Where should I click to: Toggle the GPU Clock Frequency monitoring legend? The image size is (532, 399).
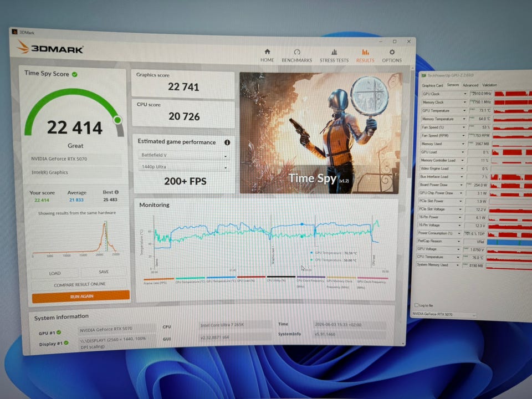coord(372,283)
